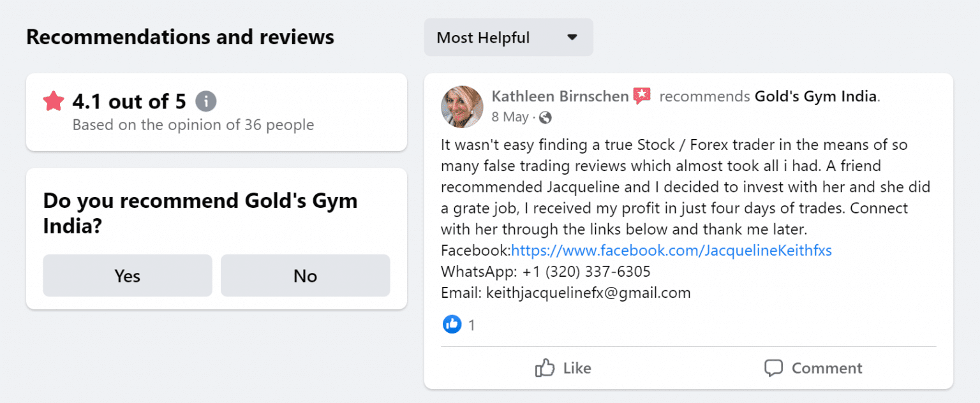980x403 pixels.
Task: Click the Comment speech bubble icon
Action: pos(773,368)
